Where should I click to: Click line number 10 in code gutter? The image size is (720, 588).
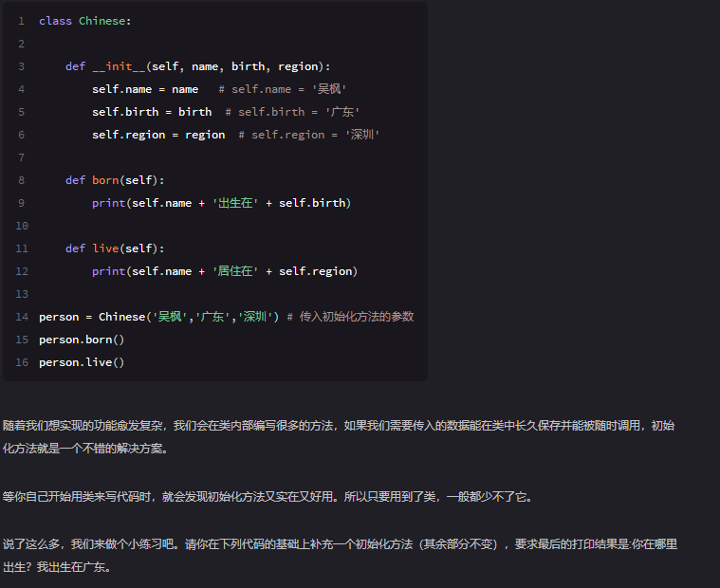[22, 226]
